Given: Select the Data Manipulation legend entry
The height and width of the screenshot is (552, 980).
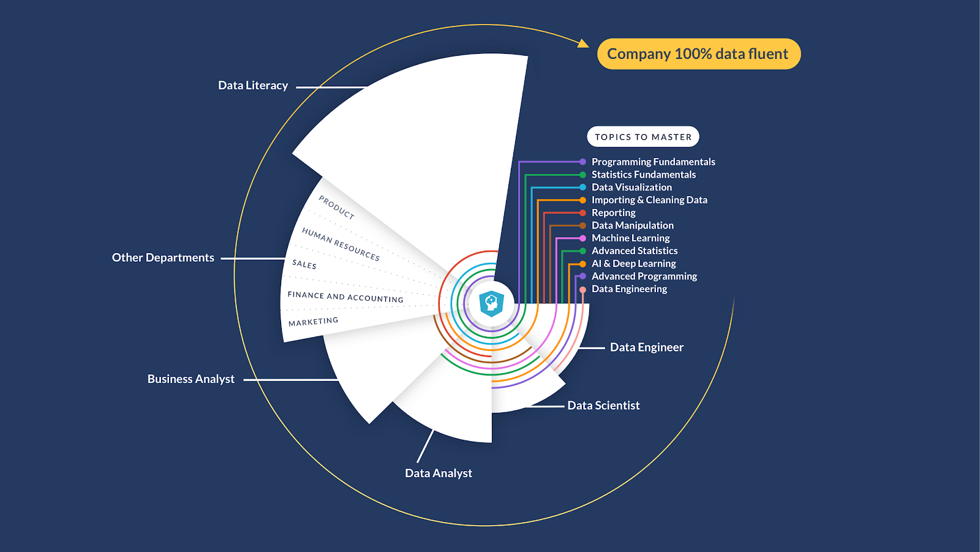Looking at the screenshot, I should pyautogui.click(x=632, y=225).
